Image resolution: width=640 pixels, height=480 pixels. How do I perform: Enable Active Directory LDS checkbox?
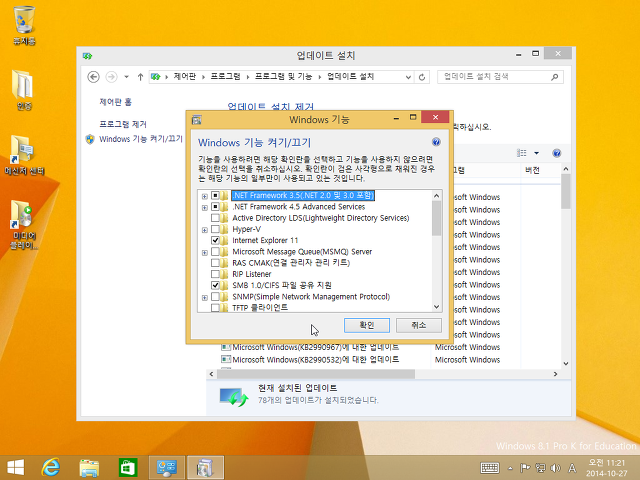coord(215,218)
